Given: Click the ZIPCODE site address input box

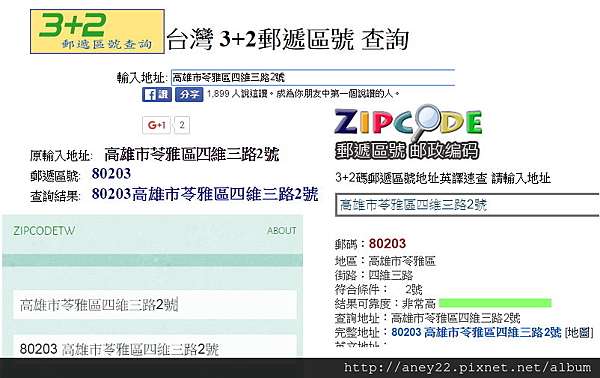Looking at the screenshot, I should [467, 205].
